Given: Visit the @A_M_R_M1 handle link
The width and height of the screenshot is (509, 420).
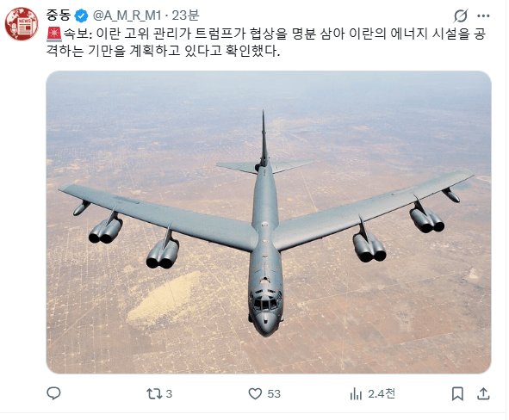Looking at the screenshot, I should (127, 15).
